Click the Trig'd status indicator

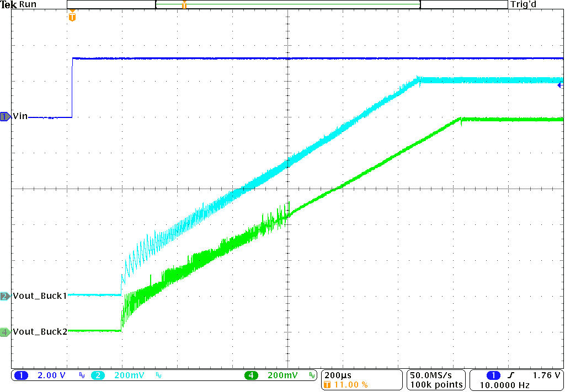(x=522, y=4)
